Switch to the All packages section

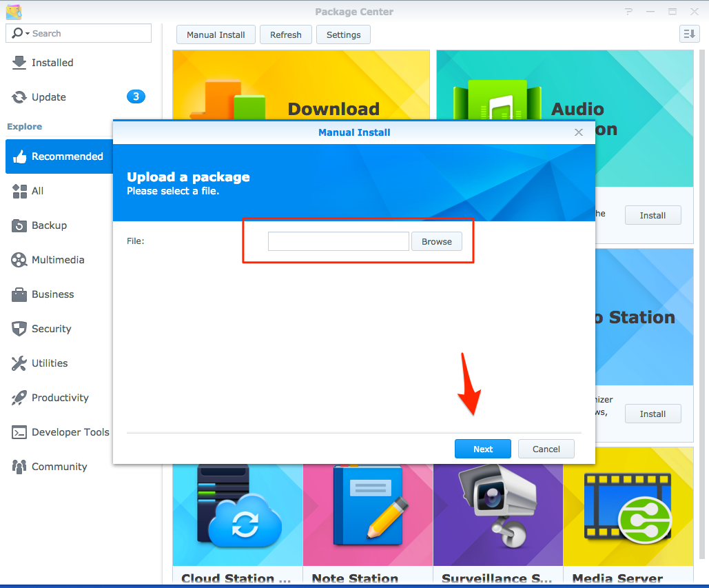click(x=21, y=191)
